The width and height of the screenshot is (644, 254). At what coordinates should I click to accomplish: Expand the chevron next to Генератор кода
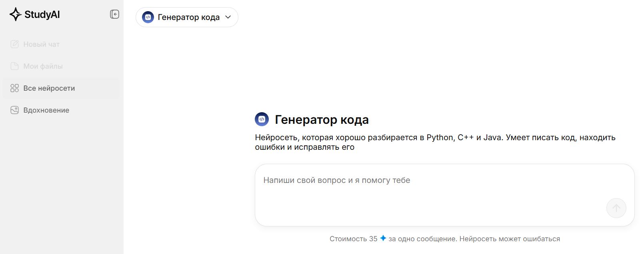228,17
